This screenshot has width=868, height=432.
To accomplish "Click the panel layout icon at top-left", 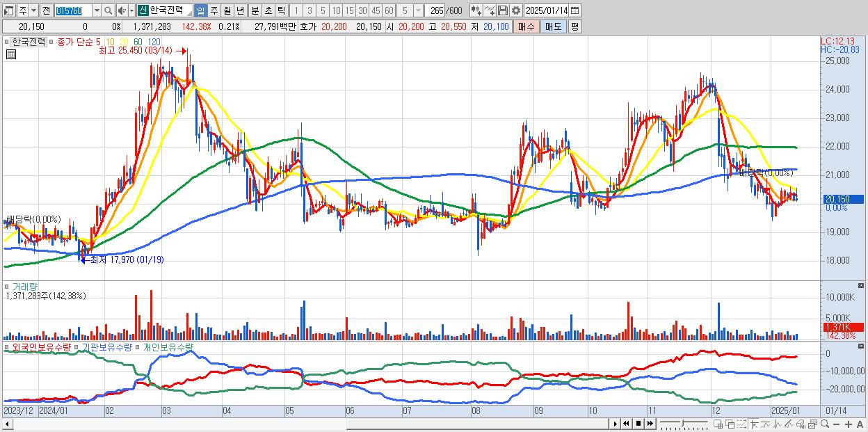I will pyautogui.click(x=8, y=11).
